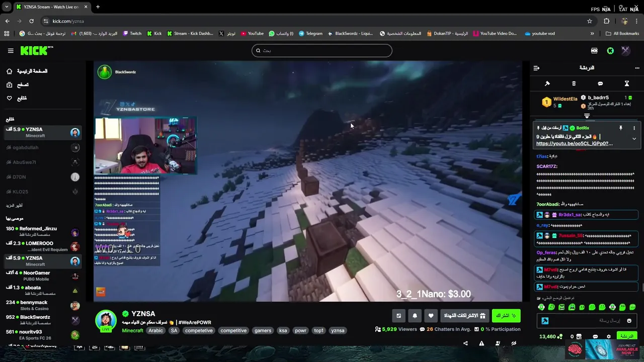This screenshot has height=362, width=644.
Task: Click the dashboard icon in Kick header
Action: tap(594, 51)
